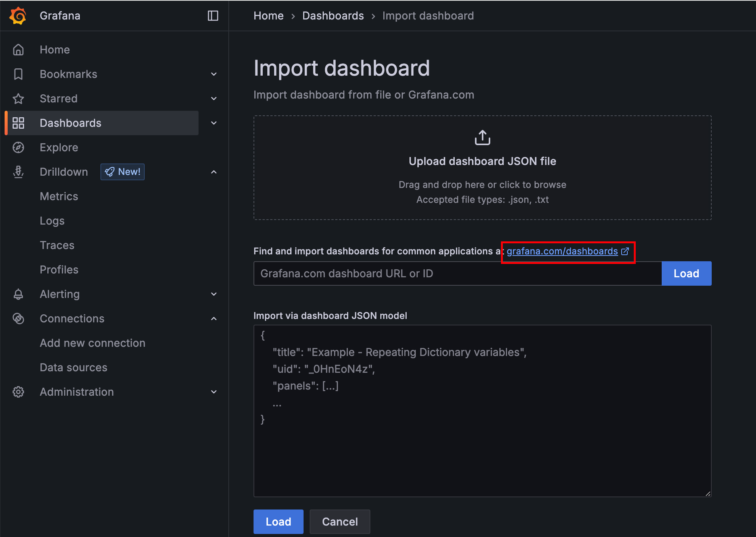Collapse the Connections section chevron
The width and height of the screenshot is (756, 537).
tap(214, 319)
